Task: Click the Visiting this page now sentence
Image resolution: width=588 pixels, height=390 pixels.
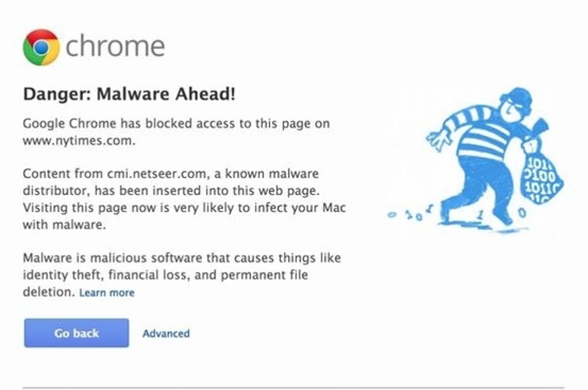Action: [184, 207]
